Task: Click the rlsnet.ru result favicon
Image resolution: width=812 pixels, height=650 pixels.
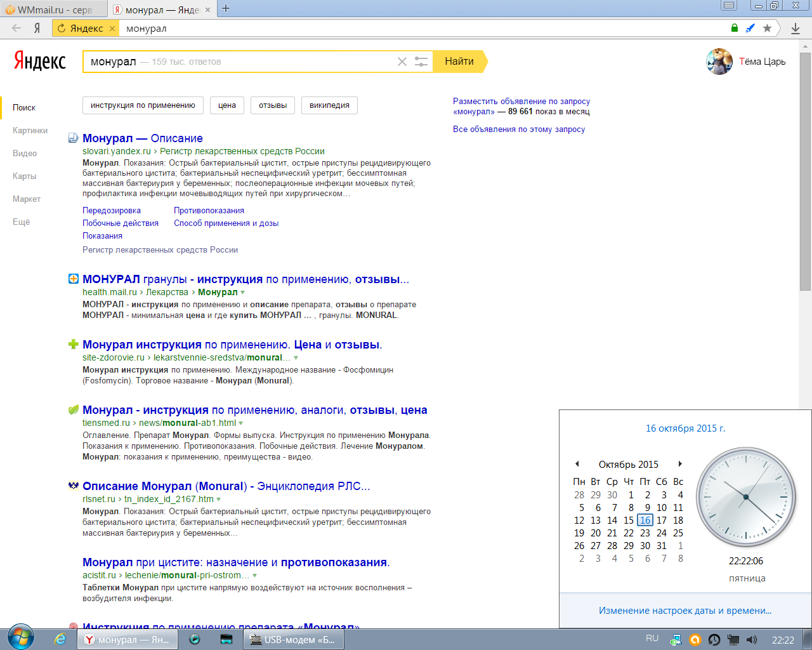Action: click(x=74, y=486)
